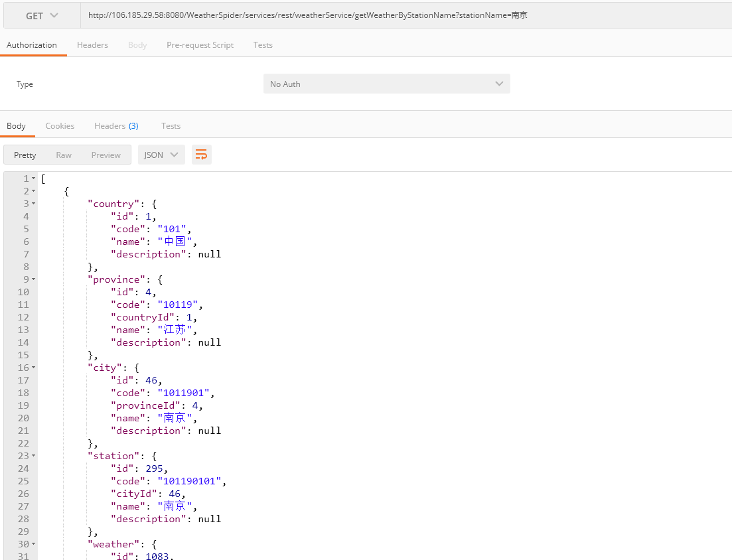Switch response view to Raw
Image resolution: width=732 pixels, height=560 pixels.
pos(64,154)
